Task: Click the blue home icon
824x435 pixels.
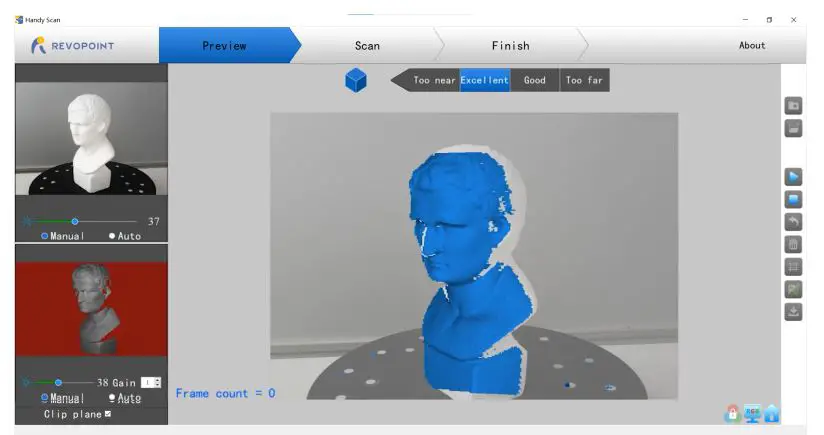Action: 771,413
